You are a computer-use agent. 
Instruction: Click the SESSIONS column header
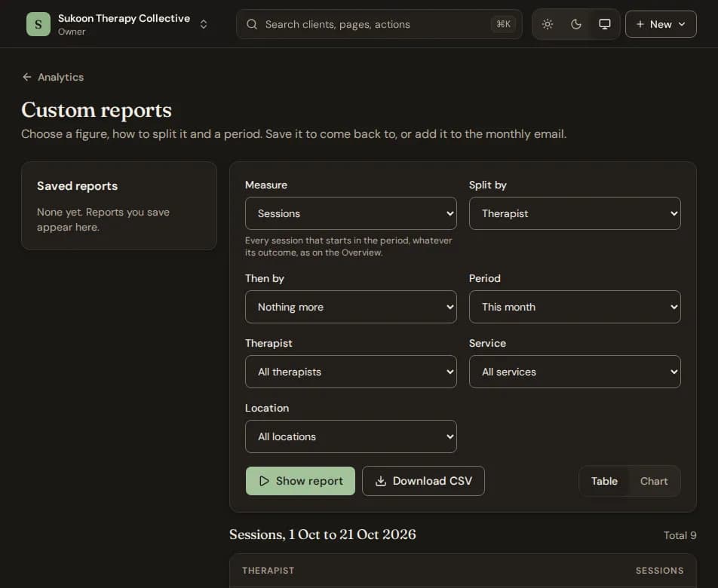pyautogui.click(x=659, y=571)
